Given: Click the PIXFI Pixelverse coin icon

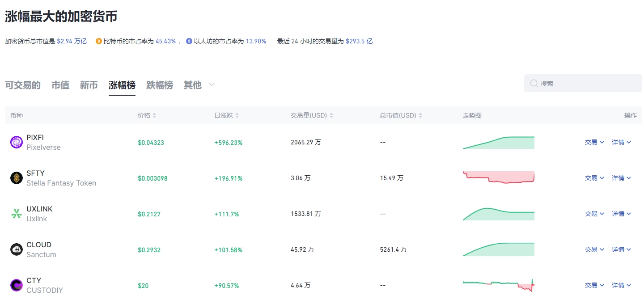Looking at the screenshot, I should pyautogui.click(x=17, y=142).
